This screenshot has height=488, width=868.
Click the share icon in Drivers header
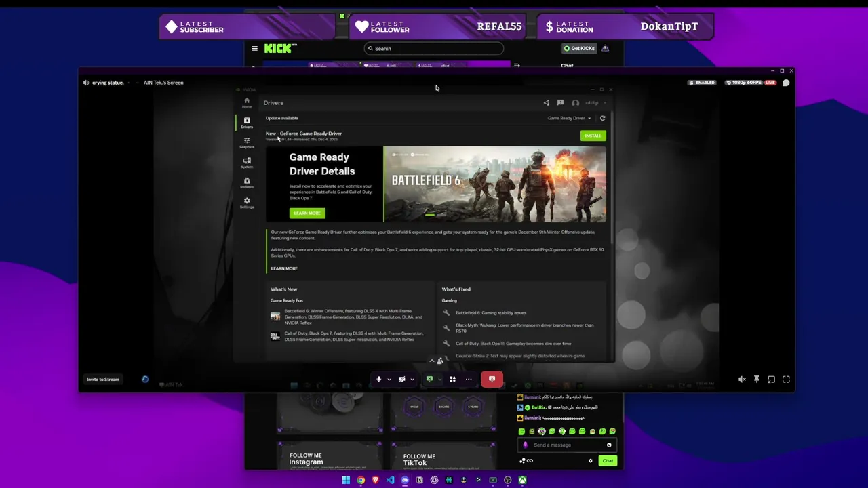point(546,103)
